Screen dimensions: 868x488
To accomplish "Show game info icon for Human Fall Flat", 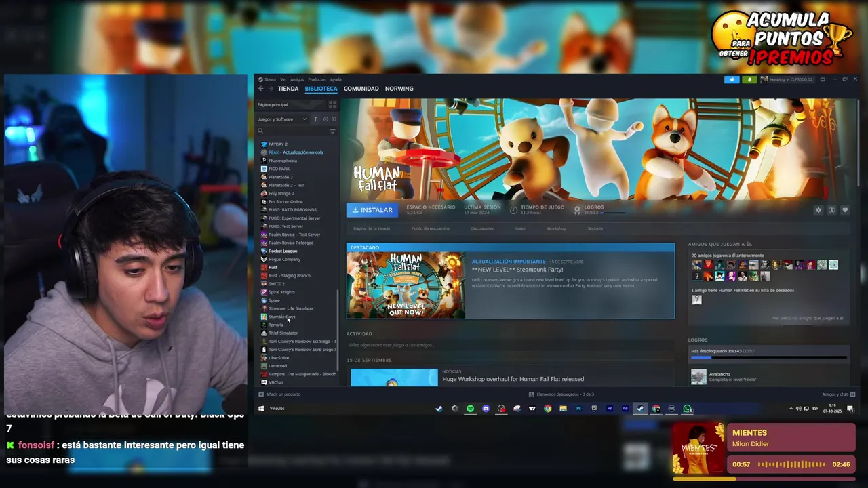I will click(x=832, y=210).
